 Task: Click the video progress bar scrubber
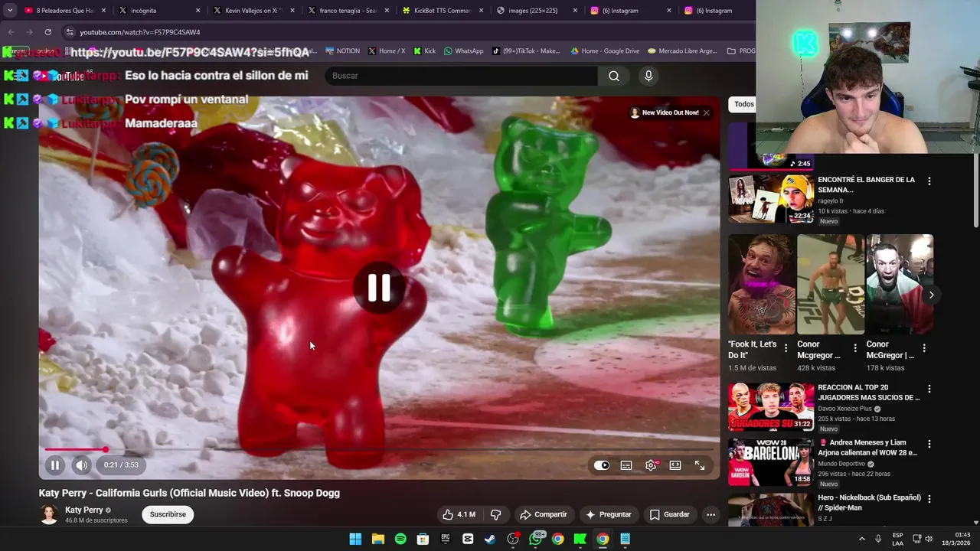tap(106, 449)
